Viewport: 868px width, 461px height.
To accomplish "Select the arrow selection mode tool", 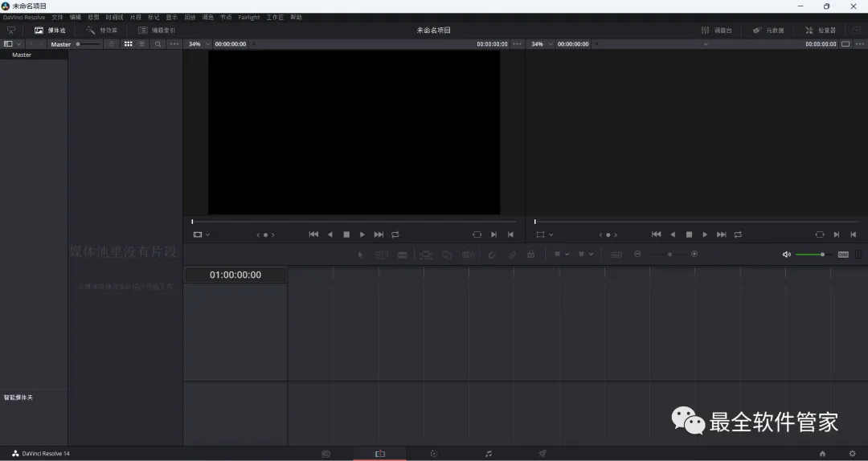I will point(360,255).
